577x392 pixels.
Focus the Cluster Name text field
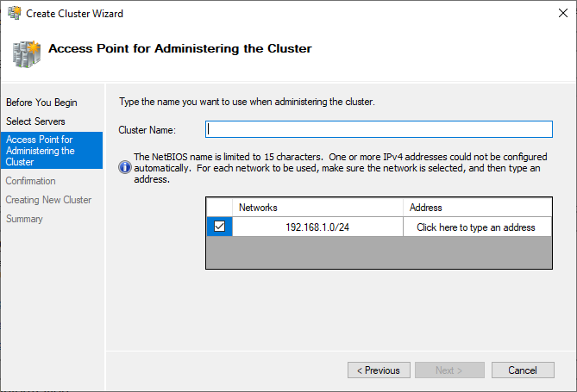[x=379, y=129]
